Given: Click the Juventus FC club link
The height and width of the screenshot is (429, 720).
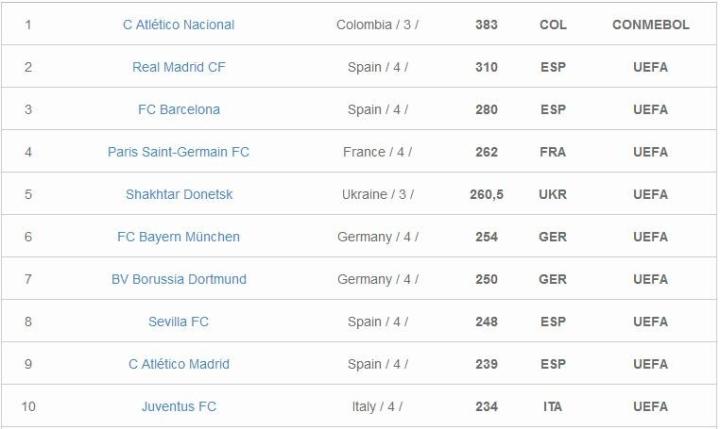Looking at the screenshot, I should point(178,407).
